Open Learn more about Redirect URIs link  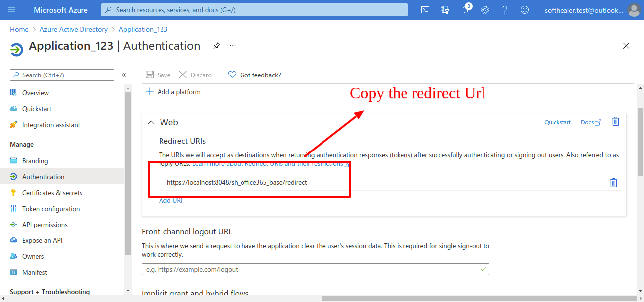271,164
